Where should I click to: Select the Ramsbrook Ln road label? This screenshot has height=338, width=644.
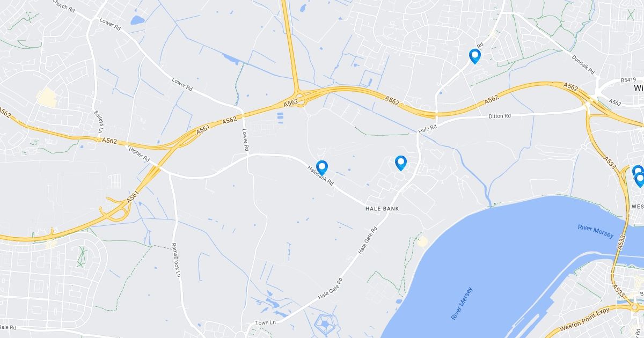click(177, 260)
